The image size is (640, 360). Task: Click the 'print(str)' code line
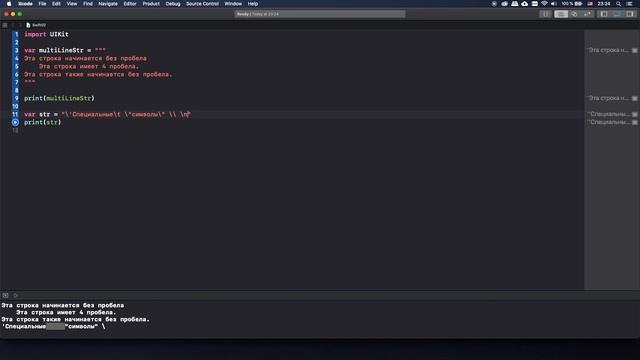(42, 122)
